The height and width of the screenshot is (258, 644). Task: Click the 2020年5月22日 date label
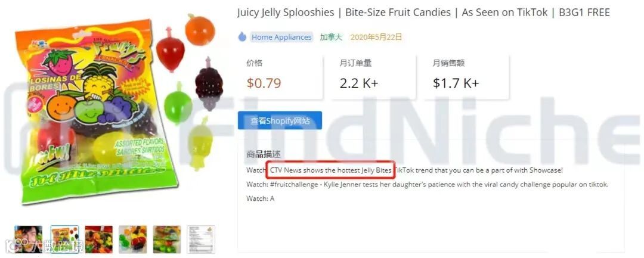pos(376,37)
